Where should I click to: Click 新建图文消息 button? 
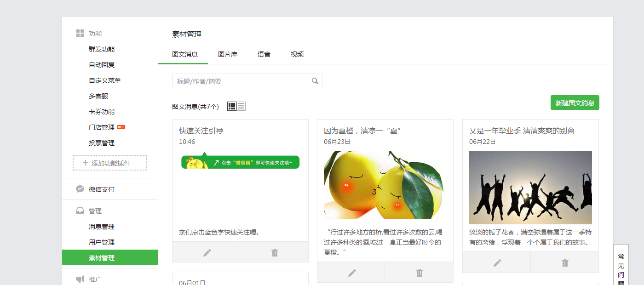pyautogui.click(x=575, y=103)
